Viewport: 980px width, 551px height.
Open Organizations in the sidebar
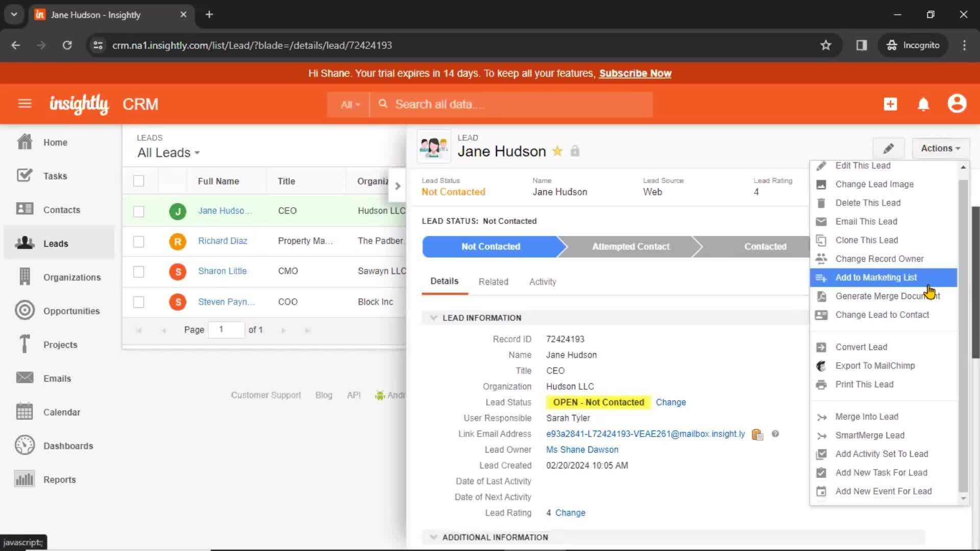[x=59, y=277]
